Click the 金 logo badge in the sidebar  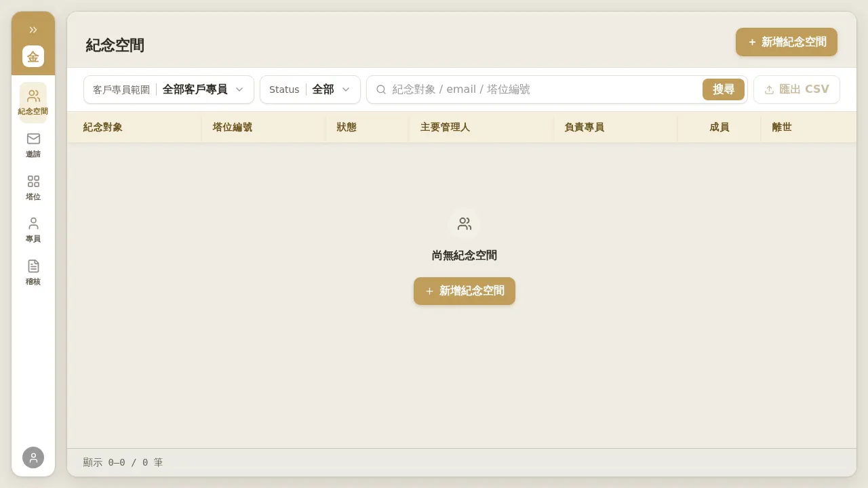[x=33, y=56]
